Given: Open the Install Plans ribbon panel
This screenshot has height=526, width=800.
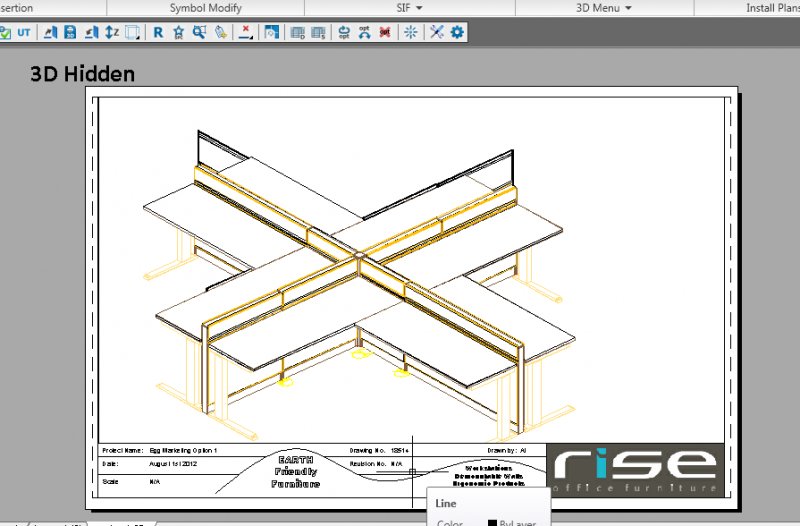Looking at the screenshot, I should [x=772, y=8].
